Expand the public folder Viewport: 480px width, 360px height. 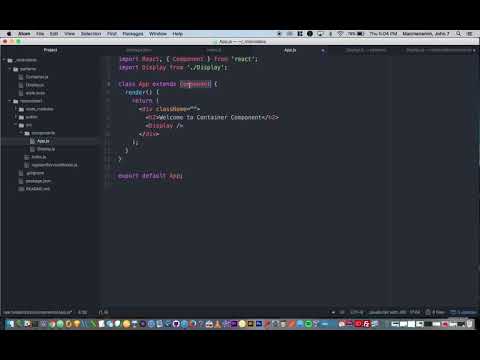point(32,117)
